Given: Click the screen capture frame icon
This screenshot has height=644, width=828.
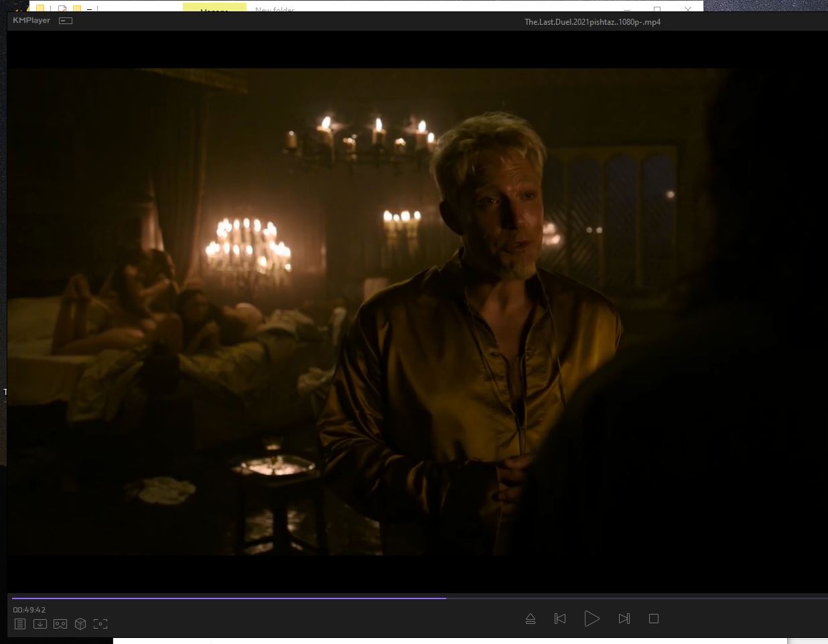Looking at the screenshot, I should click(x=100, y=624).
